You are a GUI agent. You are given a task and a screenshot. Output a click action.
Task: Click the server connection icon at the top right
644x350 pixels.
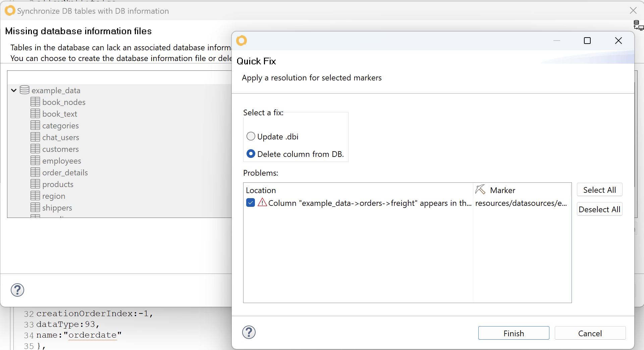638,25
